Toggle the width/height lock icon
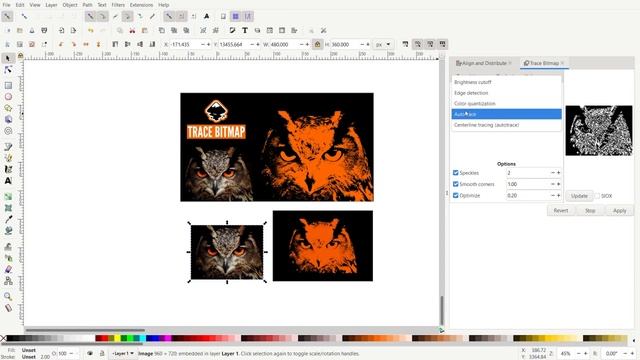The width and height of the screenshot is (640, 360). tap(317, 44)
